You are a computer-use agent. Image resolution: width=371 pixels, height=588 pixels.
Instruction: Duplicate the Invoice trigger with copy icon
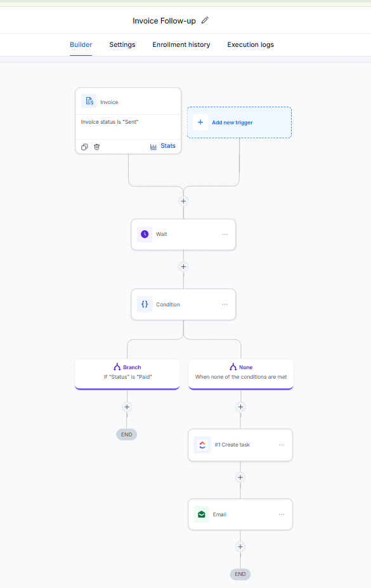point(85,147)
